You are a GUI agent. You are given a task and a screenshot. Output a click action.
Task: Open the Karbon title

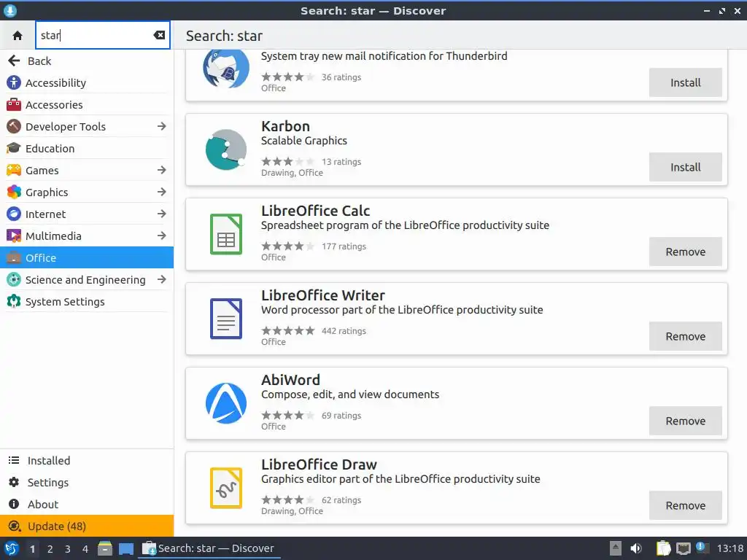[x=285, y=126]
